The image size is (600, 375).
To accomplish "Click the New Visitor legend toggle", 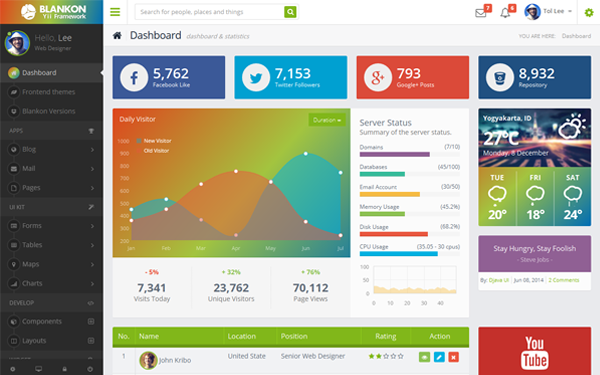I will 154,141.
